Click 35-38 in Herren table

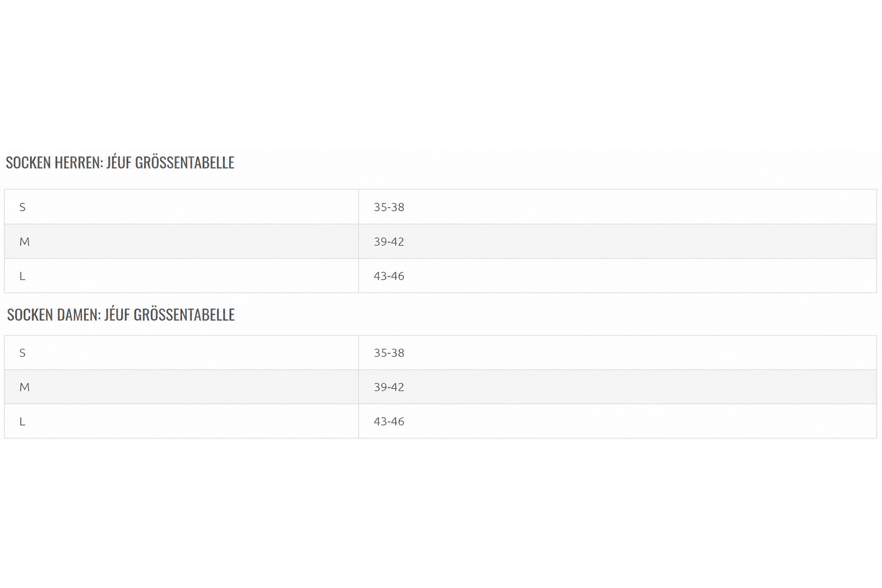(389, 207)
